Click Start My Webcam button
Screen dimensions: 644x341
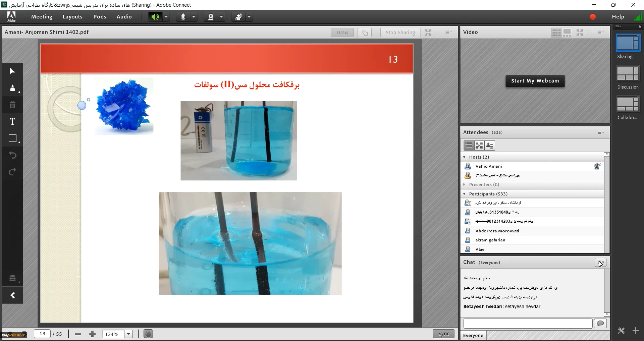(x=535, y=81)
